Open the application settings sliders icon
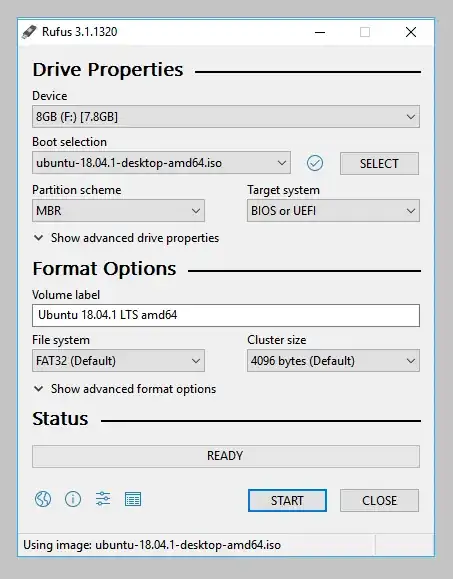The image size is (453, 579). pos(103,499)
